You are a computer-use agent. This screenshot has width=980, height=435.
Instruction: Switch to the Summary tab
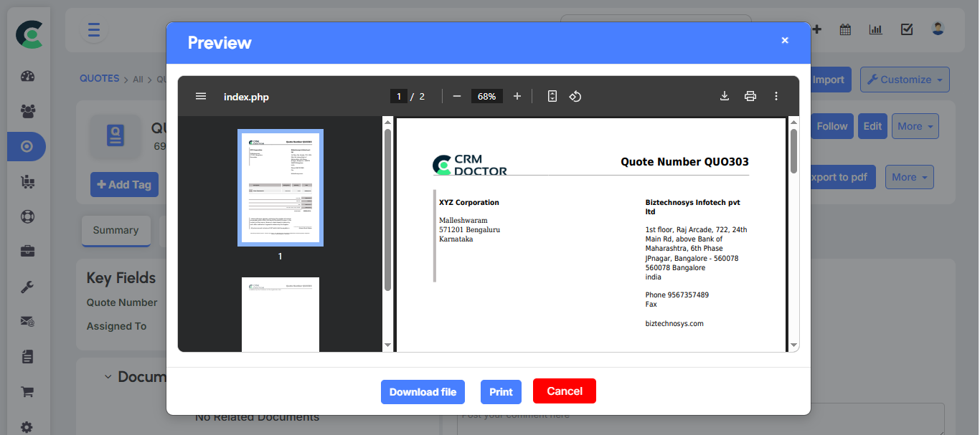[x=116, y=230]
